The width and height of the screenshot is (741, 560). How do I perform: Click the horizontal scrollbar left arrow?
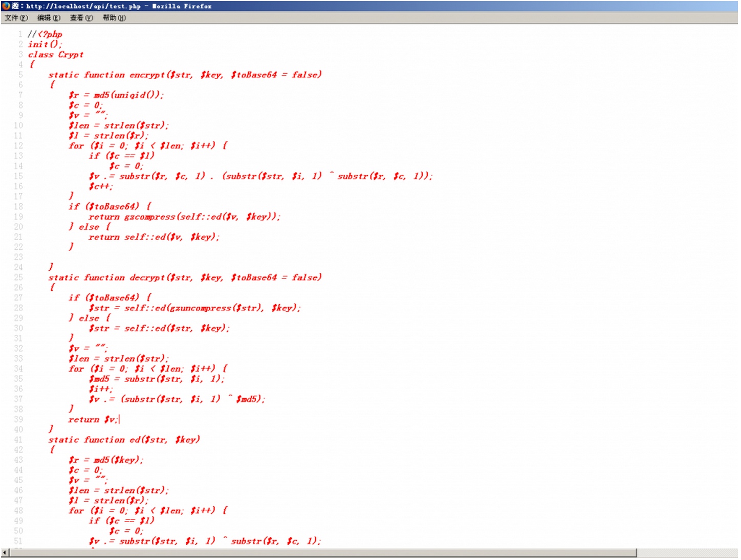pos(5,553)
